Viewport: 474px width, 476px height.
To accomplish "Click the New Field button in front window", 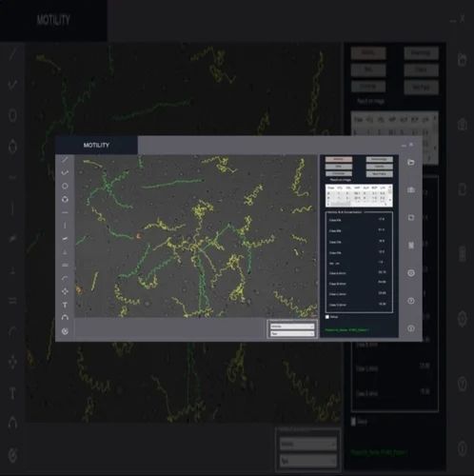I will point(379,174).
